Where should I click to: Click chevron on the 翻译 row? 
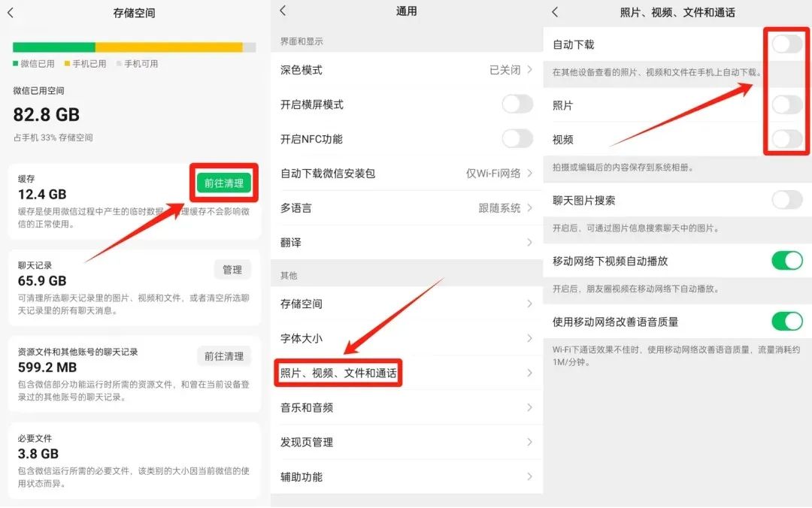(x=529, y=242)
